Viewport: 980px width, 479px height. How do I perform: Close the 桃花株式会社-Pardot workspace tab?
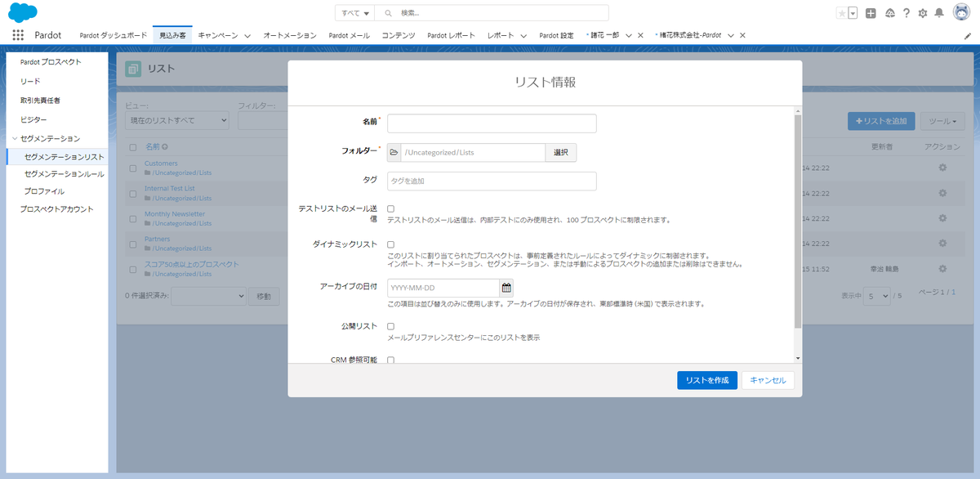point(743,36)
